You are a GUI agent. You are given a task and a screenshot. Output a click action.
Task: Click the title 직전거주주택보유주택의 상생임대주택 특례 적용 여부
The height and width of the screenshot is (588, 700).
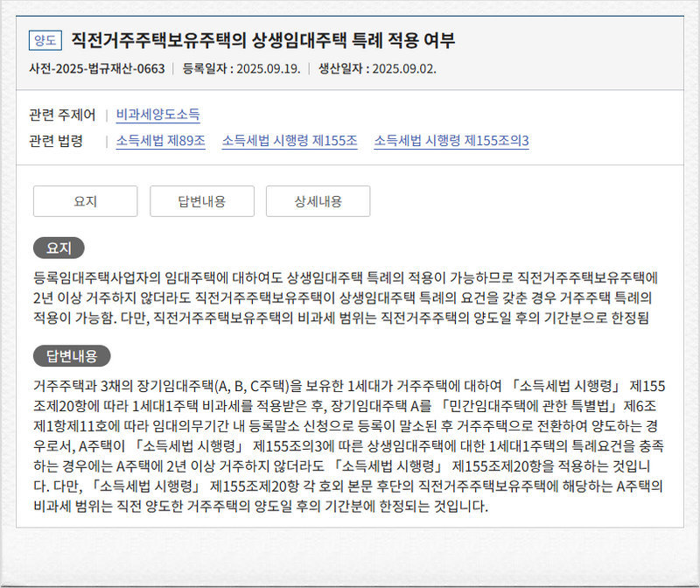[262, 40]
